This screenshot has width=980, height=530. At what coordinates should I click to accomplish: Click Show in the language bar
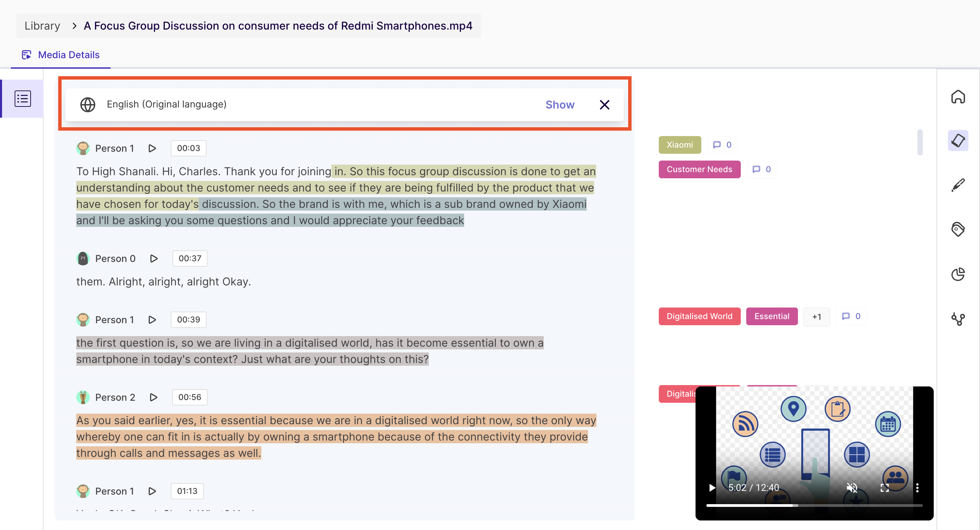[560, 104]
